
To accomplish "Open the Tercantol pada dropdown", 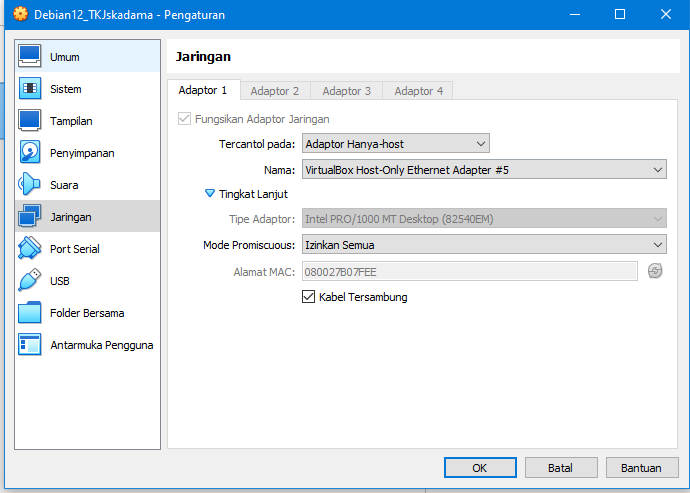I will (x=396, y=145).
